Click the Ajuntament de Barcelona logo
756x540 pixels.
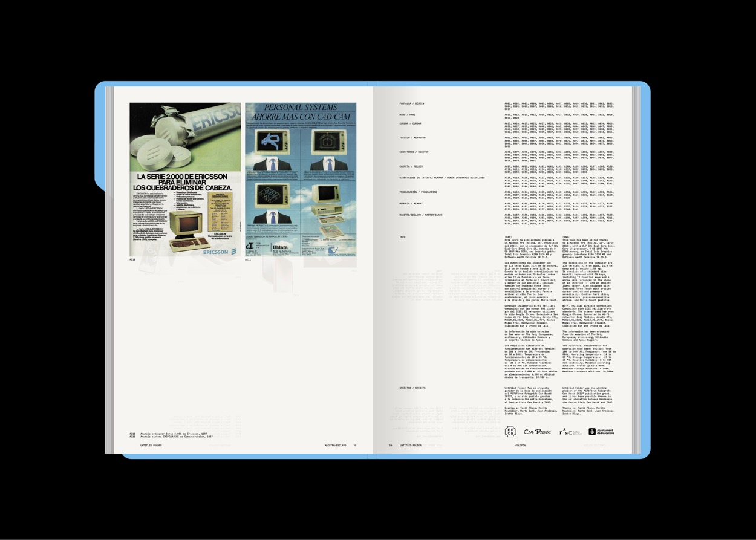tap(602, 431)
